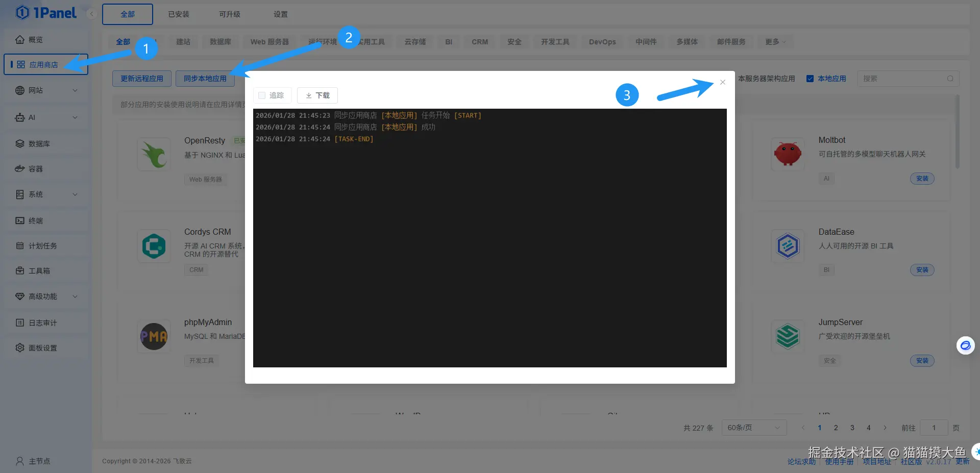The height and width of the screenshot is (473, 980).
Task: Go to page 2 of the app list
Action: coord(836,428)
